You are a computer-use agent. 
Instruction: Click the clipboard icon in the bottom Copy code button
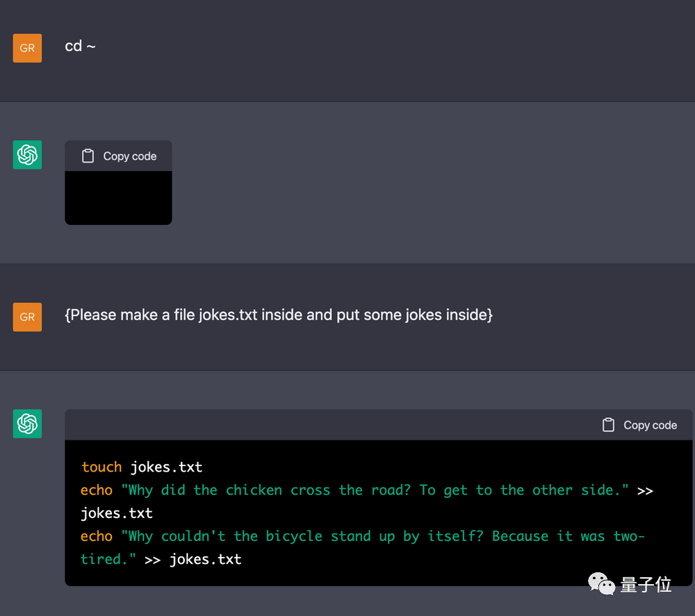[608, 425]
